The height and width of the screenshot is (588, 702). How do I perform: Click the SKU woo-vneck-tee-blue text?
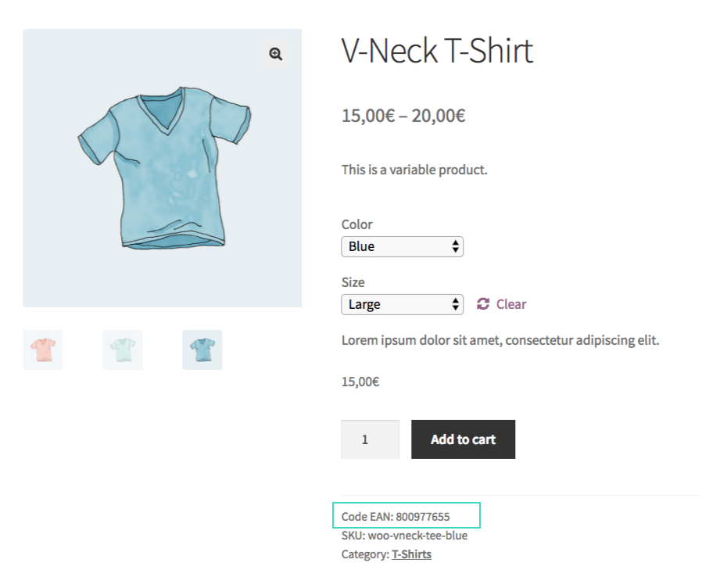tap(404, 536)
